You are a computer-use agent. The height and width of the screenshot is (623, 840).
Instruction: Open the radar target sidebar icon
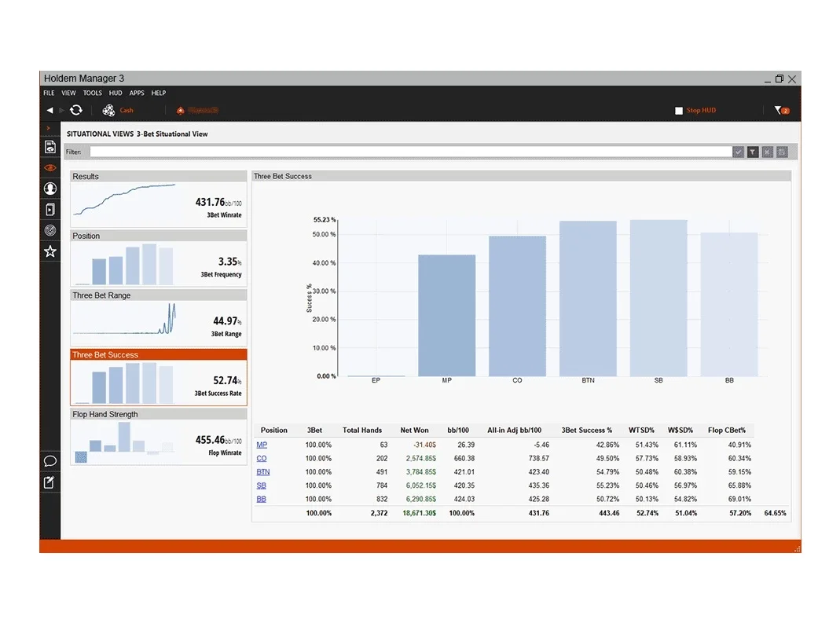coord(50,230)
